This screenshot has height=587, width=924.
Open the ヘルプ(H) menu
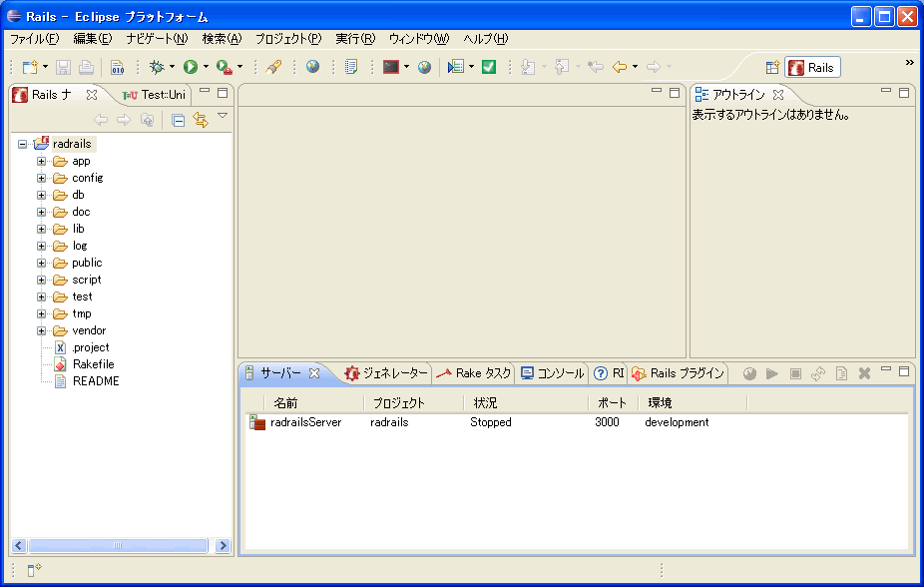(486, 39)
